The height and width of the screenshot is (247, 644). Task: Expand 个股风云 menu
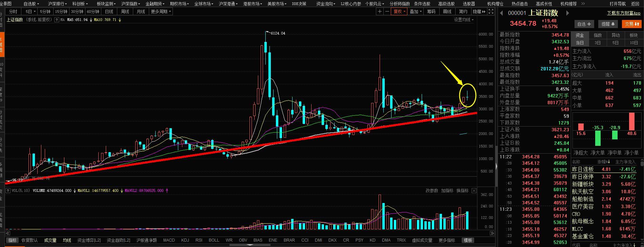point(375,4)
